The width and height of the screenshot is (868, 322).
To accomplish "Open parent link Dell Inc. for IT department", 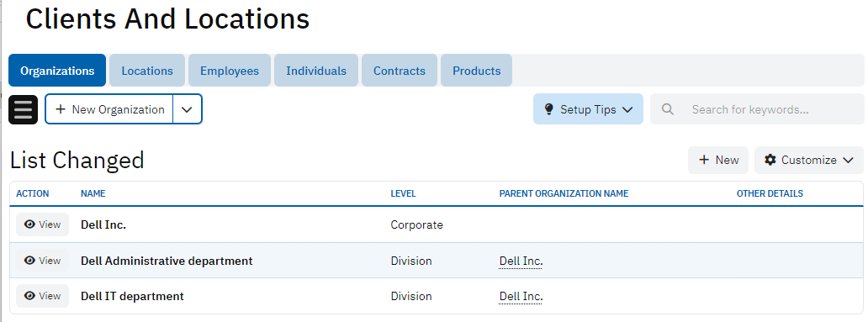I will 521,297.
